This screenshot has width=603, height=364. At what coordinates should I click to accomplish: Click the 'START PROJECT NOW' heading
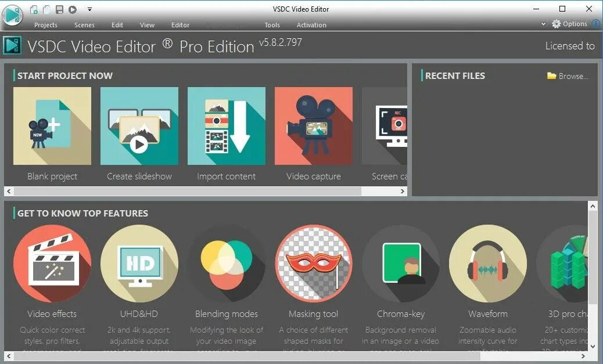tap(65, 75)
